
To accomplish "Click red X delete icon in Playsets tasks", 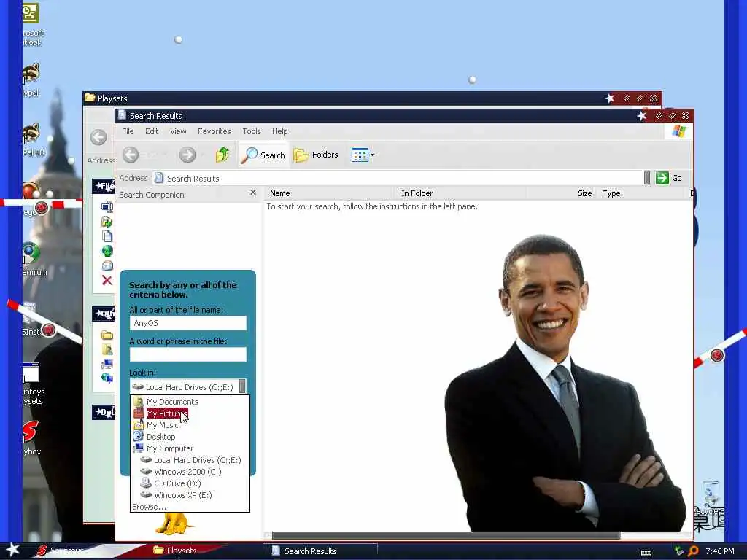I will [x=107, y=281].
